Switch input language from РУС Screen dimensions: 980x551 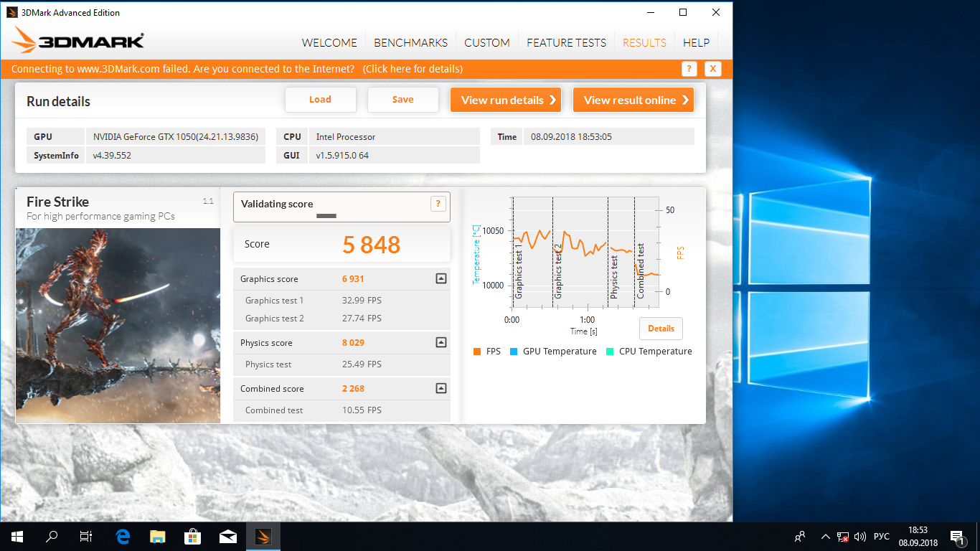(x=882, y=536)
